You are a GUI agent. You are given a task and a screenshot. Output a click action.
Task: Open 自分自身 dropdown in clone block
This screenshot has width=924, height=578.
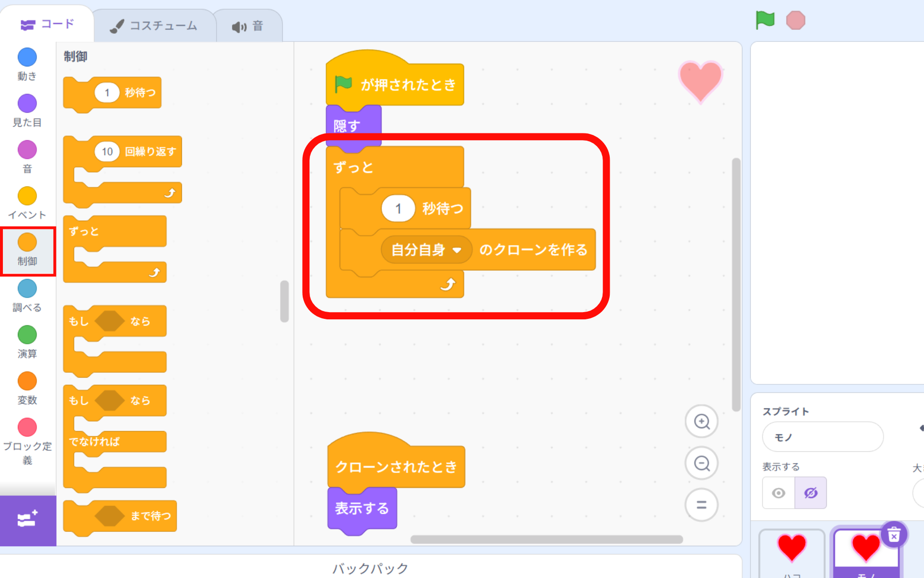(457, 250)
